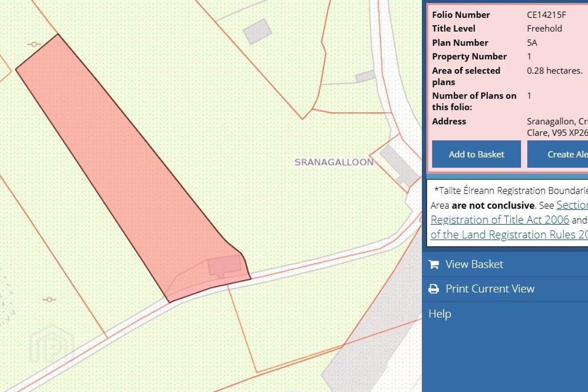Click the 0.28 hectares area value

point(555,71)
